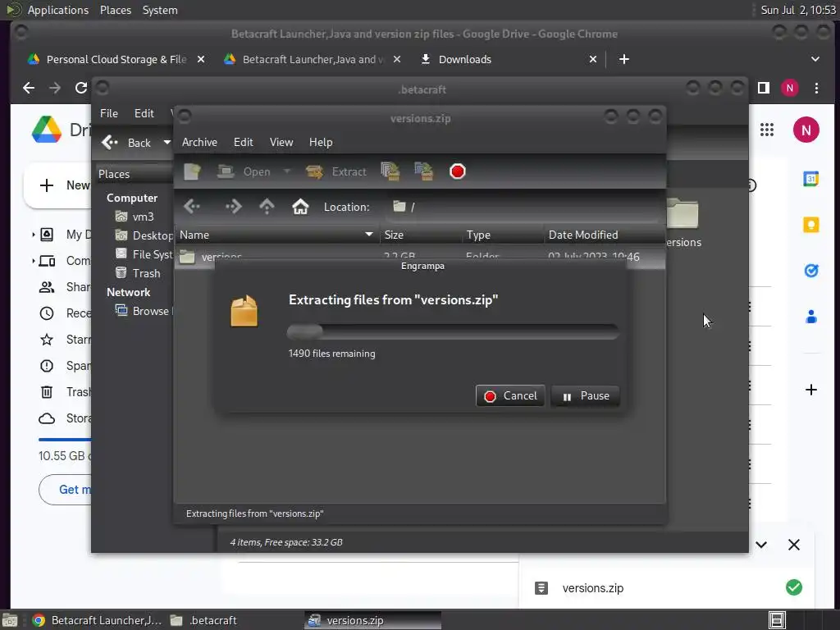Open Chrome three-dot menu
This screenshot has width=840, height=630.
tap(816, 88)
